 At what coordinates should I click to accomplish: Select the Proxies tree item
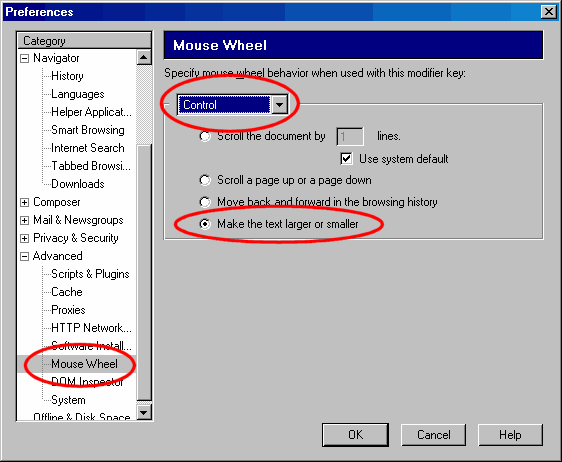(x=68, y=310)
